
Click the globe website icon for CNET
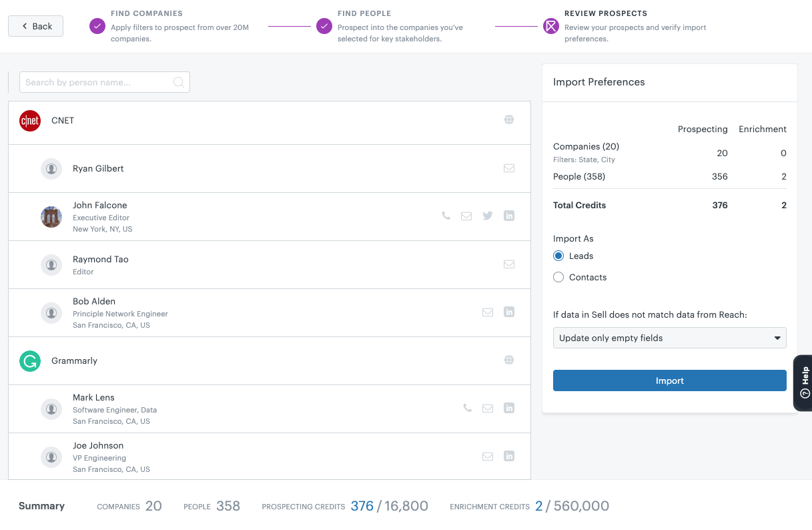(509, 120)
